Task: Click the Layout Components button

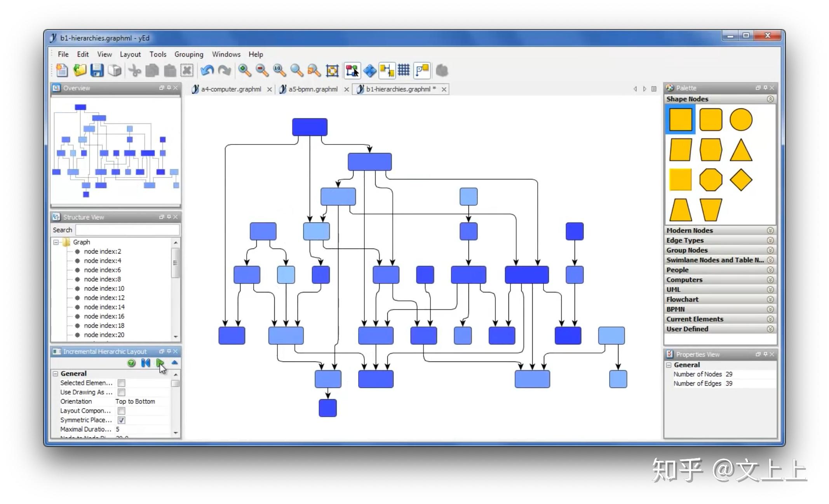Action: pyautogui.click(x=121, y=410)
